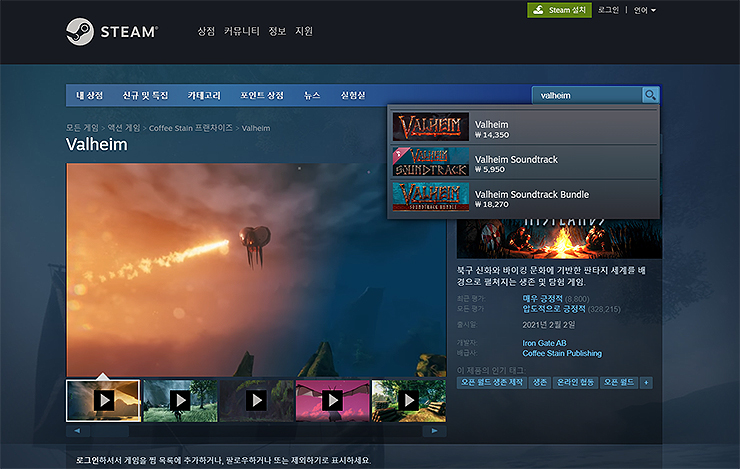Select the 실험실 tab

tap(353, 95)
